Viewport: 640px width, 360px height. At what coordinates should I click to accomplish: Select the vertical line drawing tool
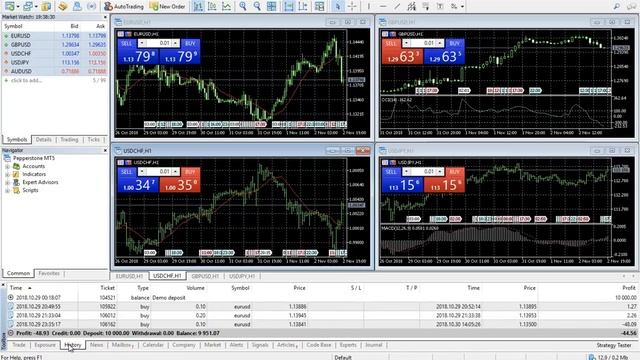coord(369,6)
